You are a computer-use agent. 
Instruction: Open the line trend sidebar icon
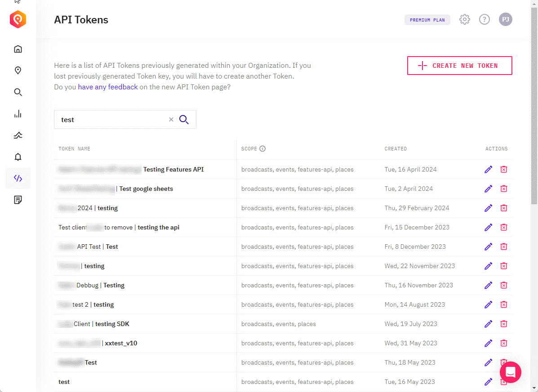(18, 135)
